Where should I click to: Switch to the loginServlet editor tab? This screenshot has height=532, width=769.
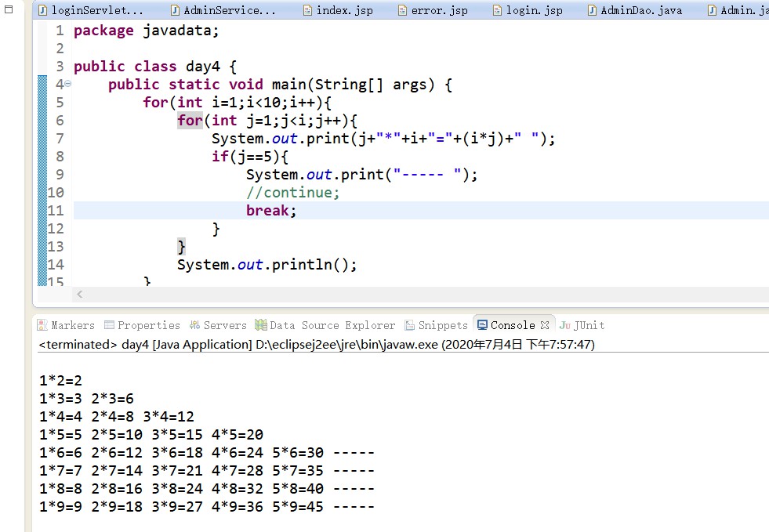91,10
